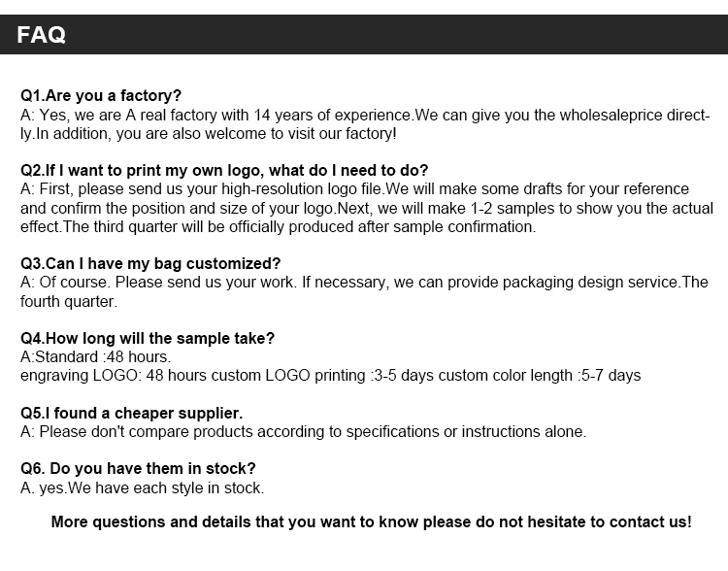
Task: Click the line inviting you to visit our factory
Action: tap(208, 133)
